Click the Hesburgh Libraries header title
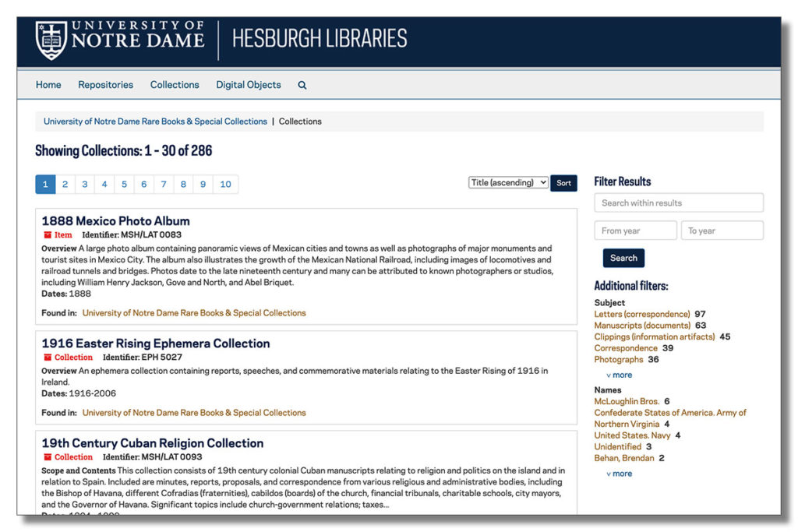 tap(320, 39)
